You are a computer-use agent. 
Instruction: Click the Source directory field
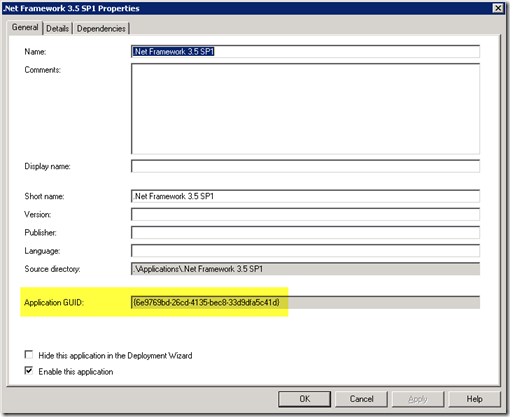click(x=305, y=269)
